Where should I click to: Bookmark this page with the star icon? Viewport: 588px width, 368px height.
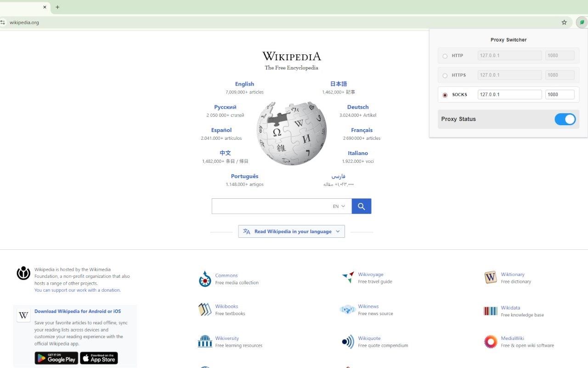[564, 22]
